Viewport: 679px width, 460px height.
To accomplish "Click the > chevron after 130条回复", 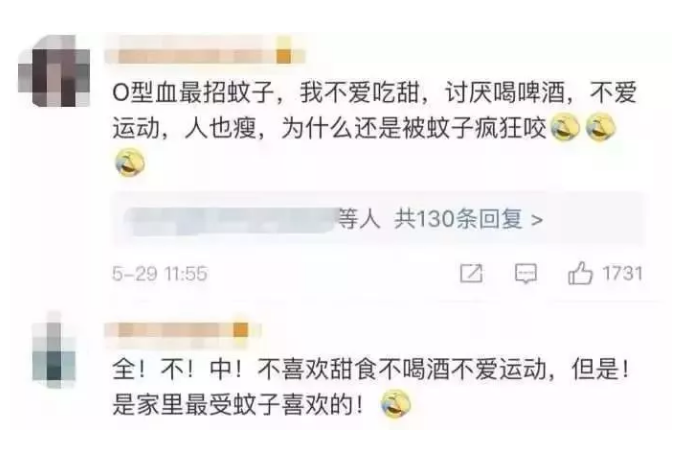I will coord(537,220).
